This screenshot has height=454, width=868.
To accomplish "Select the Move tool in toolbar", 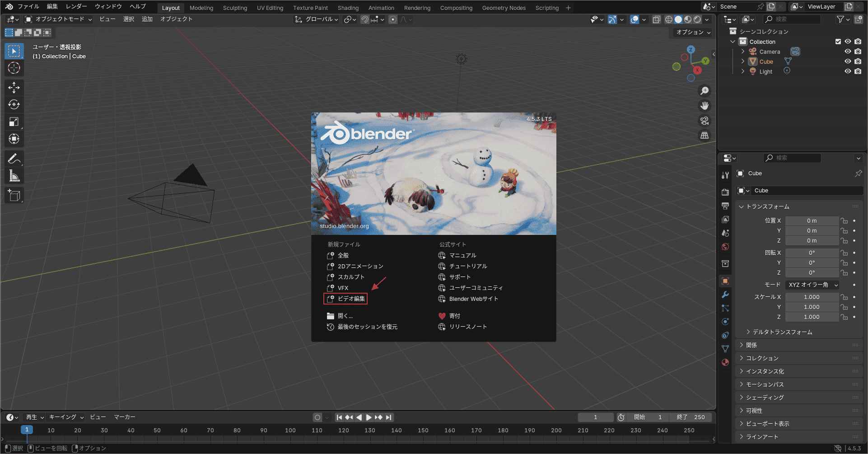I will coord(14,87).
